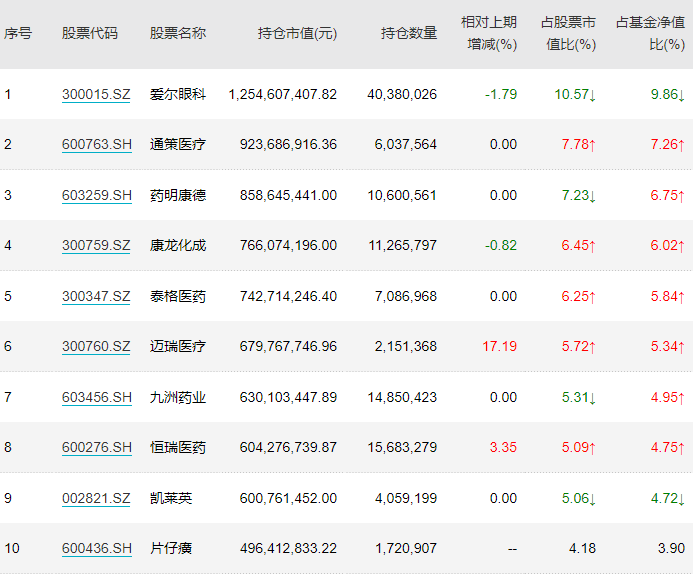Click the 603456.SH stock code
This screenshot has height=576, width=693.
(x=96, y=397)
